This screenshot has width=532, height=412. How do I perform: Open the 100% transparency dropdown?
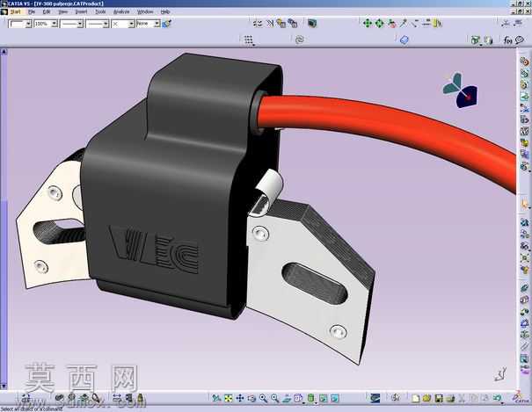[55, 24]
